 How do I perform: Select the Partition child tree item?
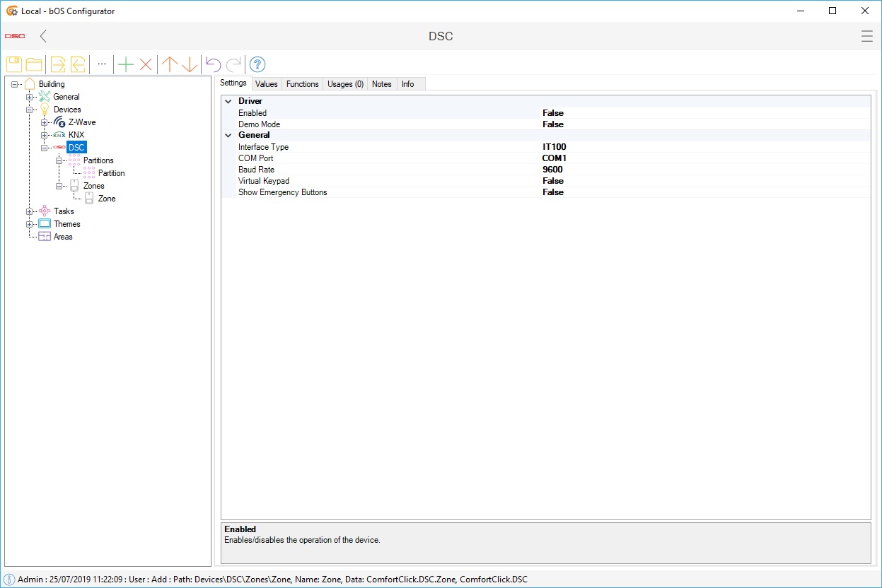point(112,173)
